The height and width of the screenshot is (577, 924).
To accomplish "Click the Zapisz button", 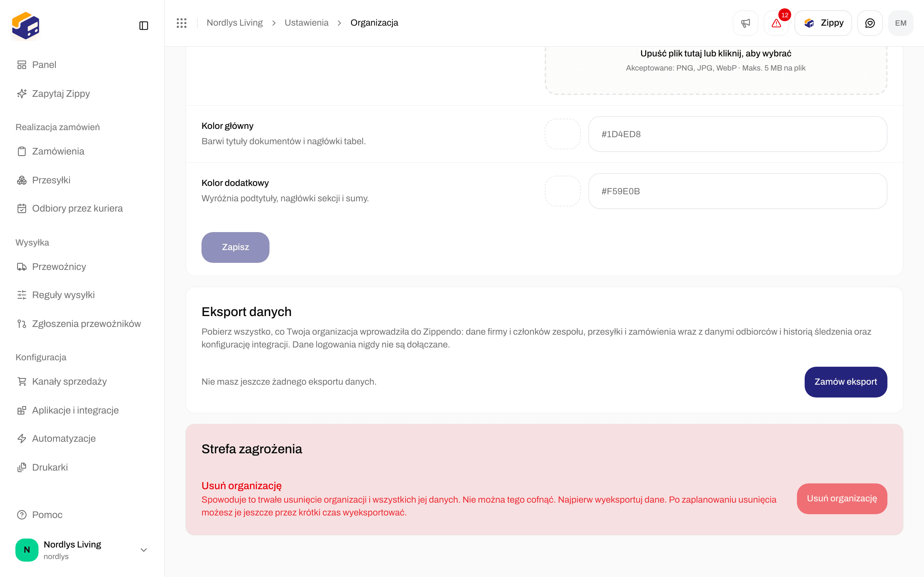I will click(235, 247).
